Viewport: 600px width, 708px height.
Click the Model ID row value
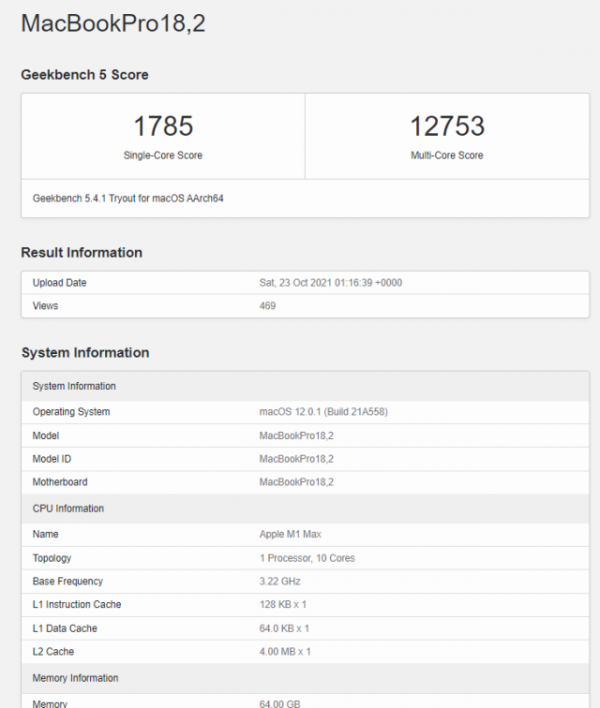(296, 459)
